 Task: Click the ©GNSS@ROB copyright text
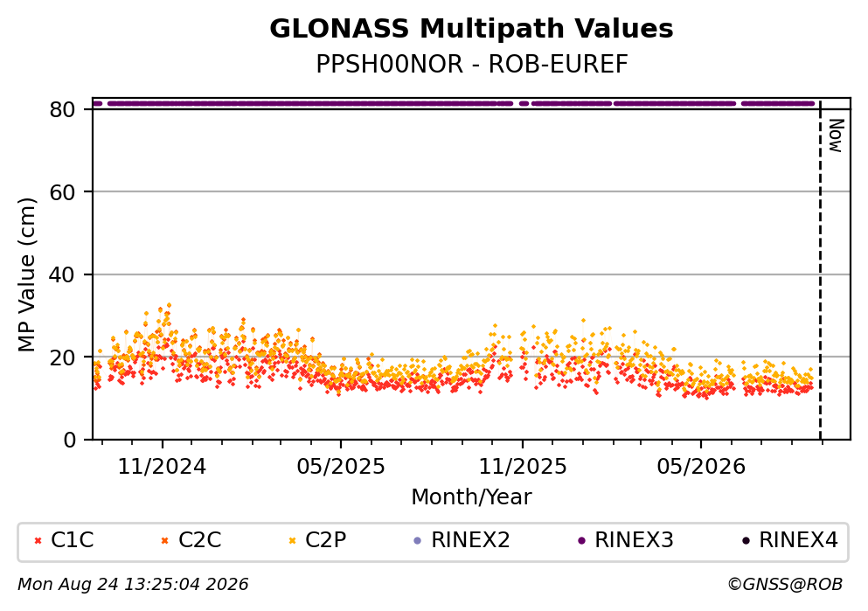[785, 585]
